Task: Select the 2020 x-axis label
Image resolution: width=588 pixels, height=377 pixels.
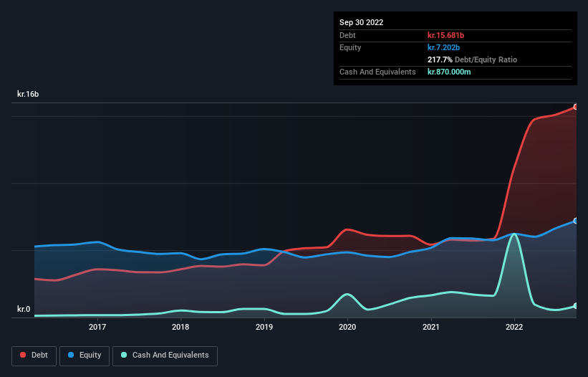Action: (x=347, y=327)
